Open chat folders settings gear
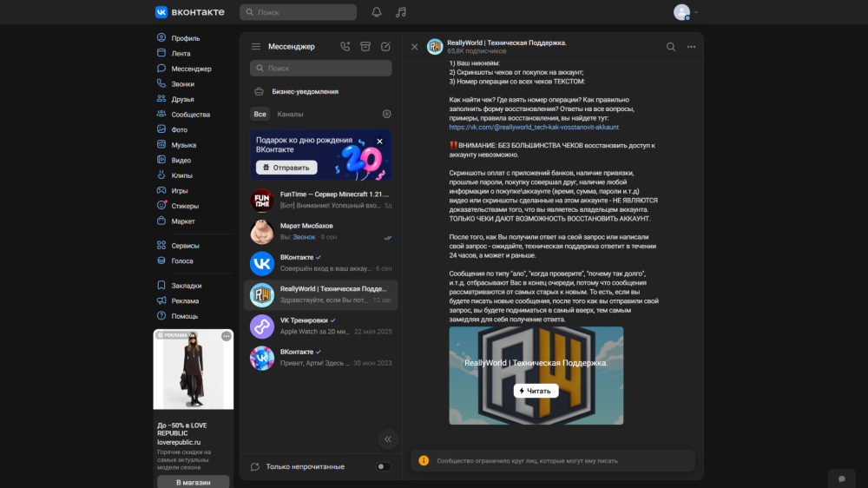 point(387,114)
